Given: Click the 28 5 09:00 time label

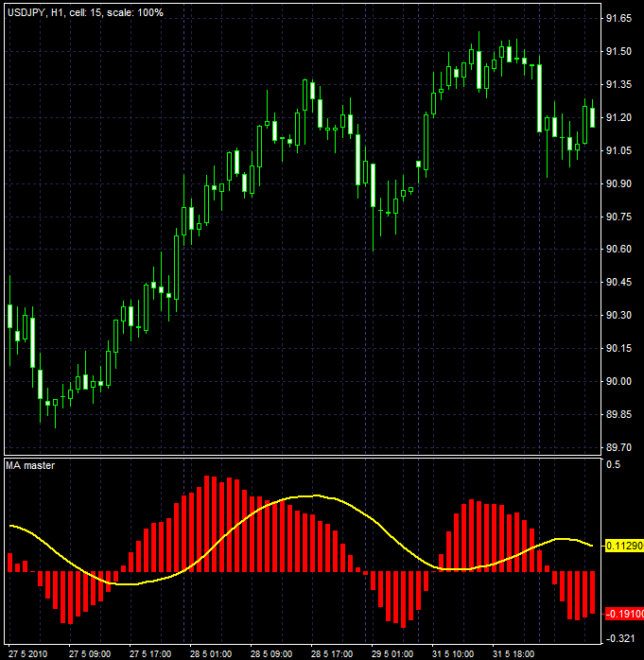Looking at the screenshot, I should pyautogui.click(x=271, y=654).
